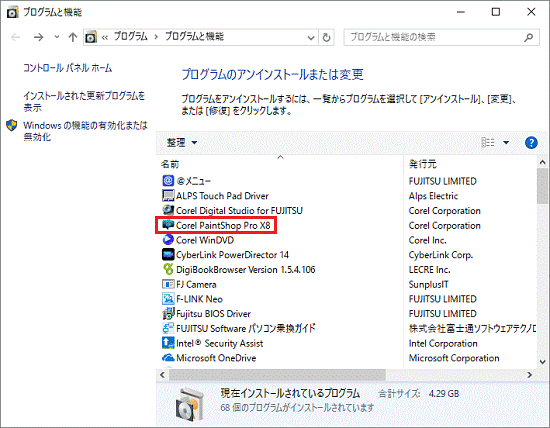This screenshot has height=428, width=550.
Task: Select the F-LINK Neo entry name
Action: 199,299
